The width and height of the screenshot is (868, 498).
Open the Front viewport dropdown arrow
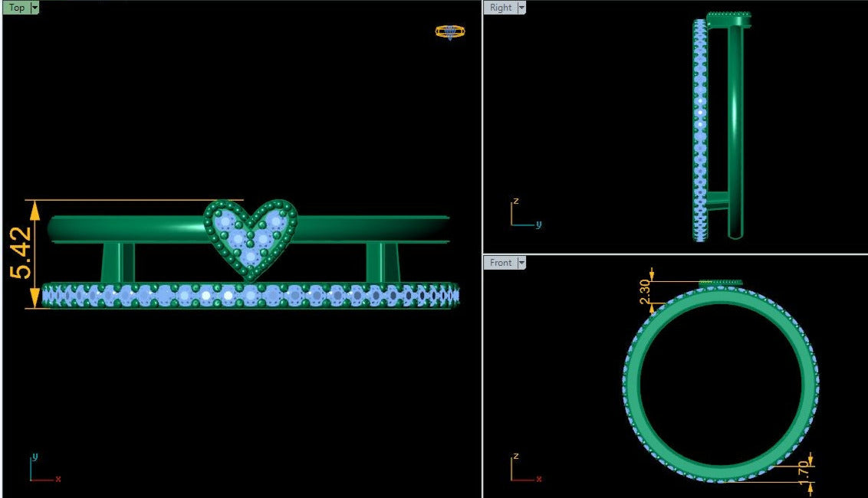tap(521, 263)
